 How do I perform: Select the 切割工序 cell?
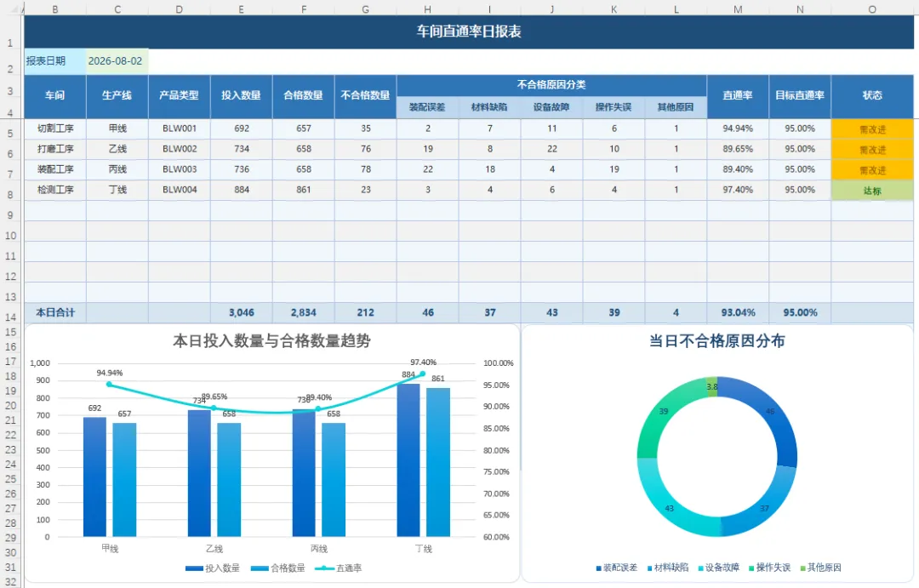(55, 129)
